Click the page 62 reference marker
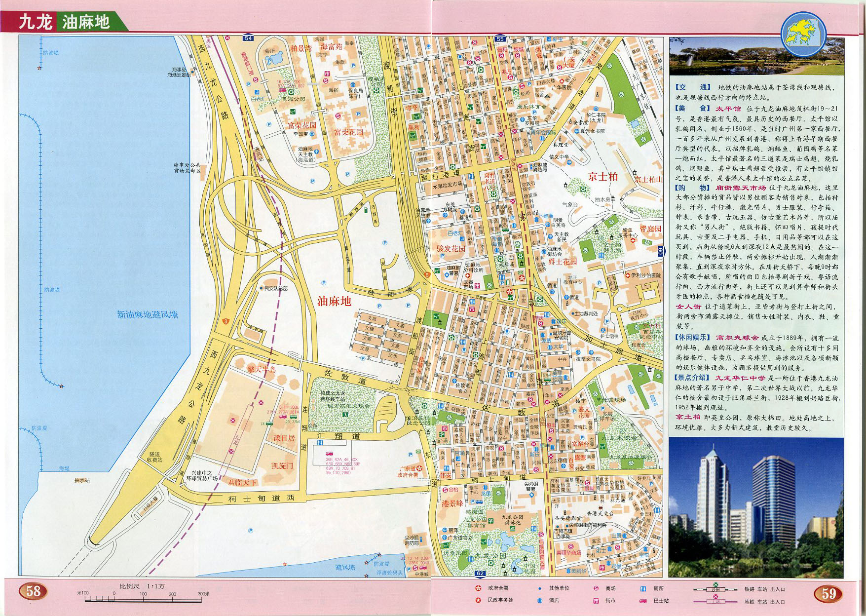Screen dimensions: 866x616 click(x=480, y=574)
